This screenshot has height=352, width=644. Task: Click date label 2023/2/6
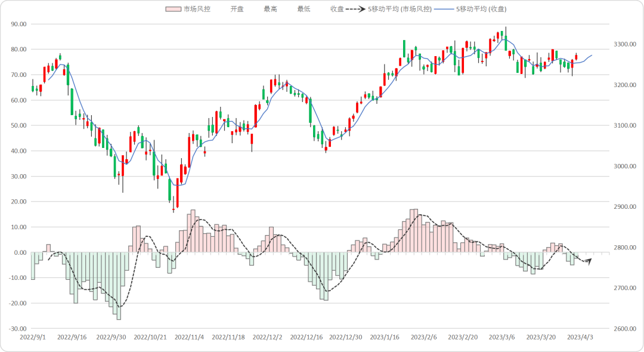pyautogui.click(x=424, y=337)
